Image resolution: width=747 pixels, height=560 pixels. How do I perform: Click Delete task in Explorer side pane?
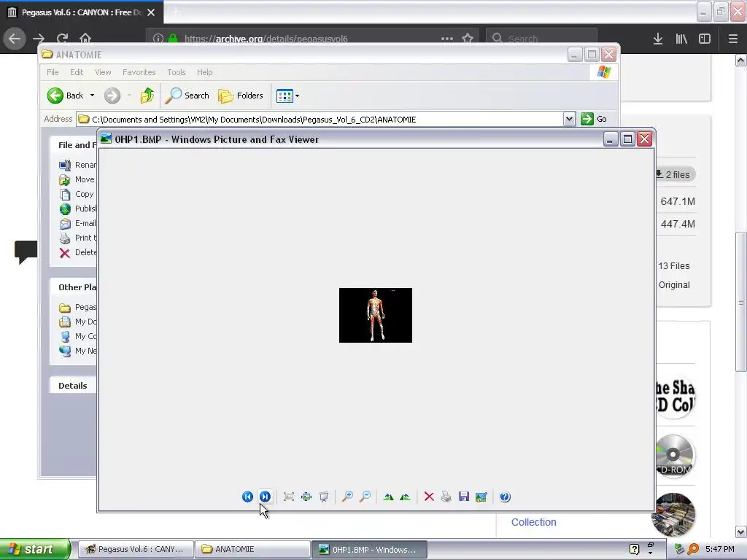(x=77, y=252)
